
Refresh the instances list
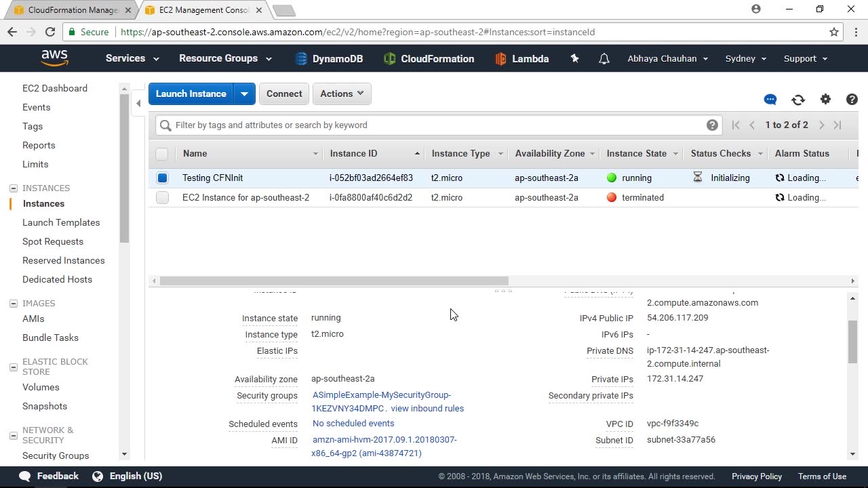tap(798, 100)
